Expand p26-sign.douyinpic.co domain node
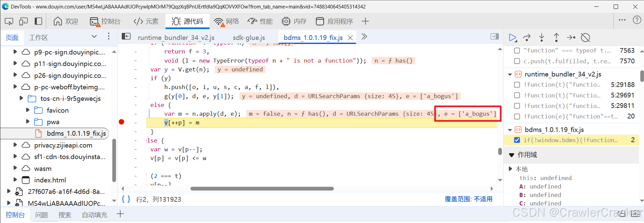This screenshot has width=644, height=223. click(15, 75)
